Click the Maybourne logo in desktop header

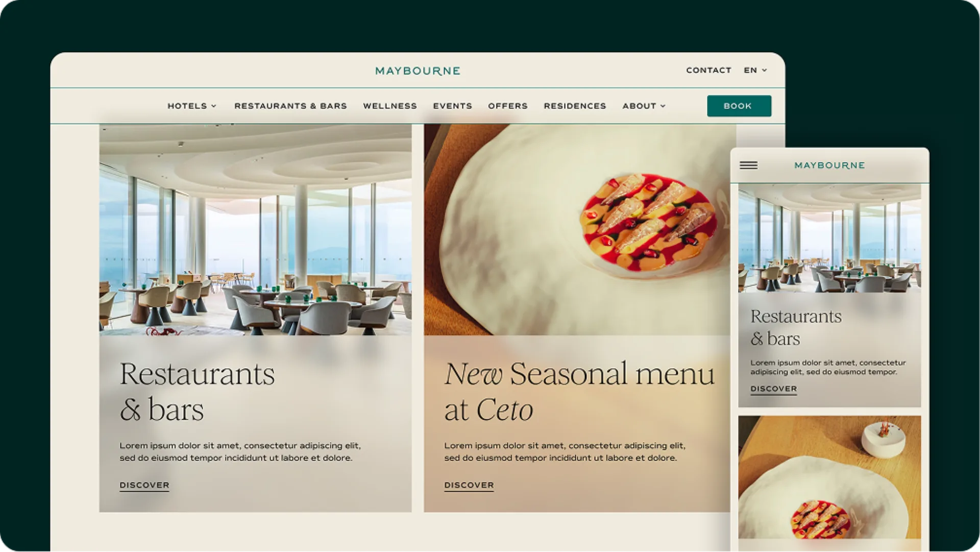click(x=418, y=71)
